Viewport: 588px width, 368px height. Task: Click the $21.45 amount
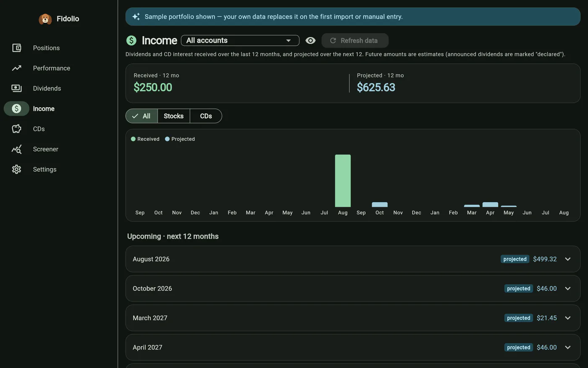click(x=547, y=318)
